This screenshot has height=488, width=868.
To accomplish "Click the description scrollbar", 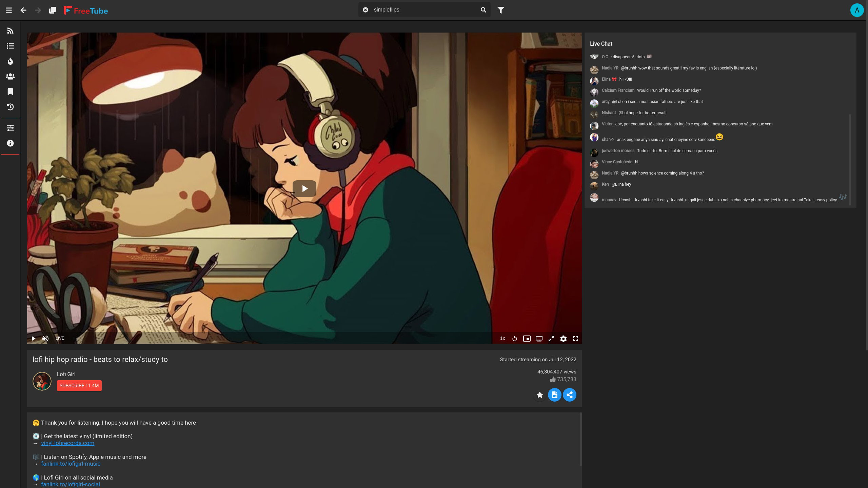I will [580, 439].
